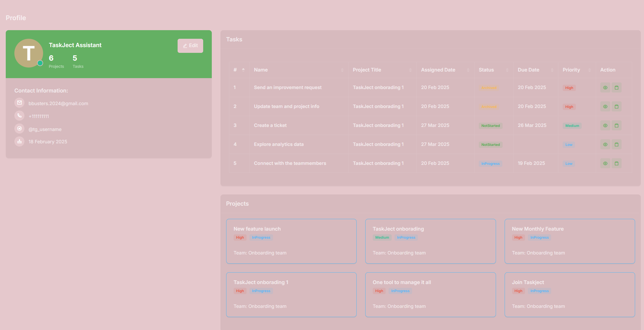Click the '19 Feb 2025' due date
The image size is (644, 330).
[531, 163]
